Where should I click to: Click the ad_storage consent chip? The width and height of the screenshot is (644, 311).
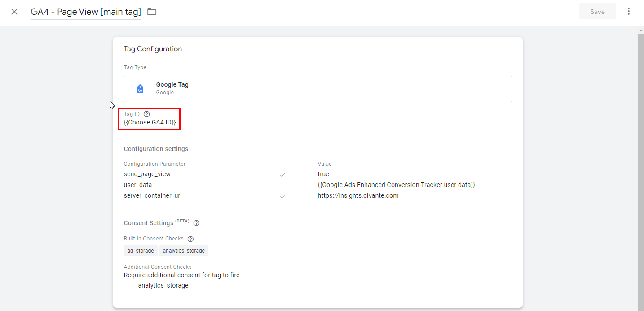tap(141, 251)
